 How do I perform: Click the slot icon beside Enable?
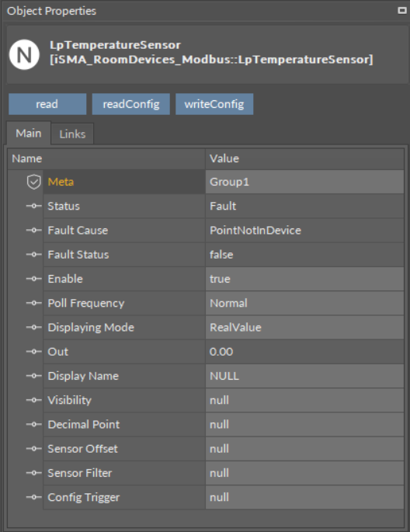34,279
